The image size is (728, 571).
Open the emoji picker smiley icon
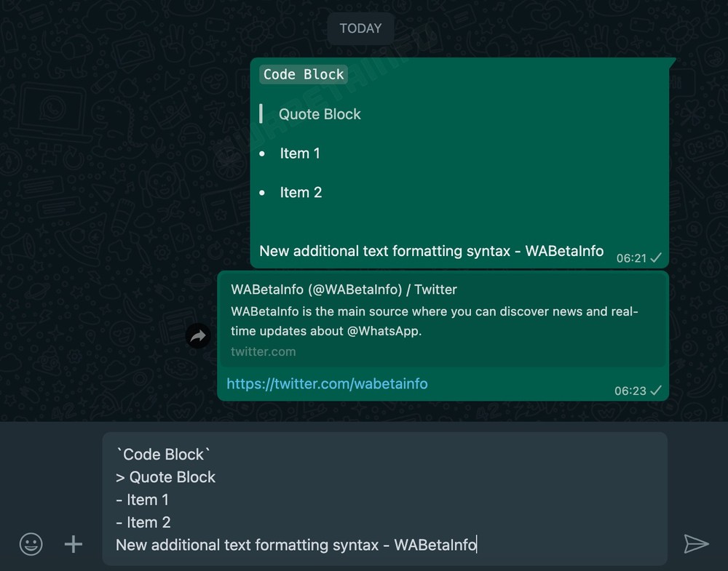31,543
